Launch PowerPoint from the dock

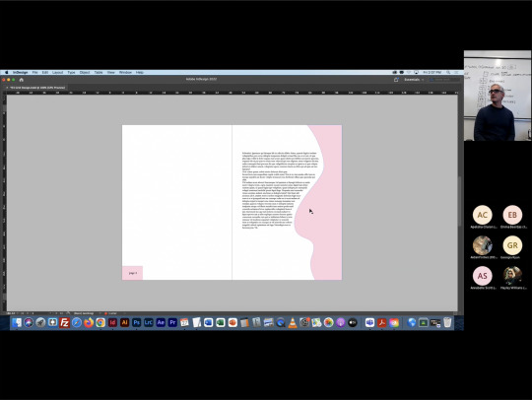[x=233, y=322]
